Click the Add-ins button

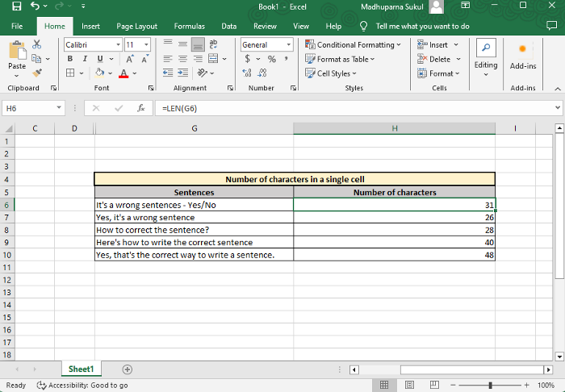(x=523, y=55)
